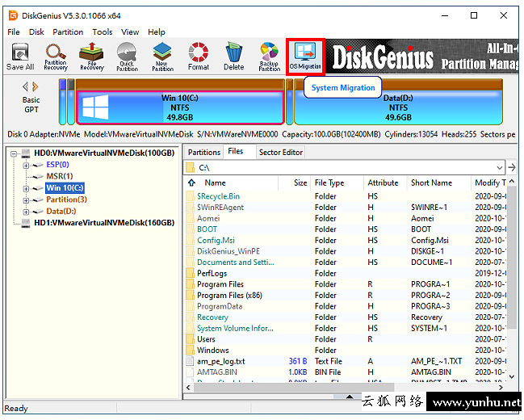The image size is (524, 420).
Task: Open the Partition menu
Action: click(68, 32)
